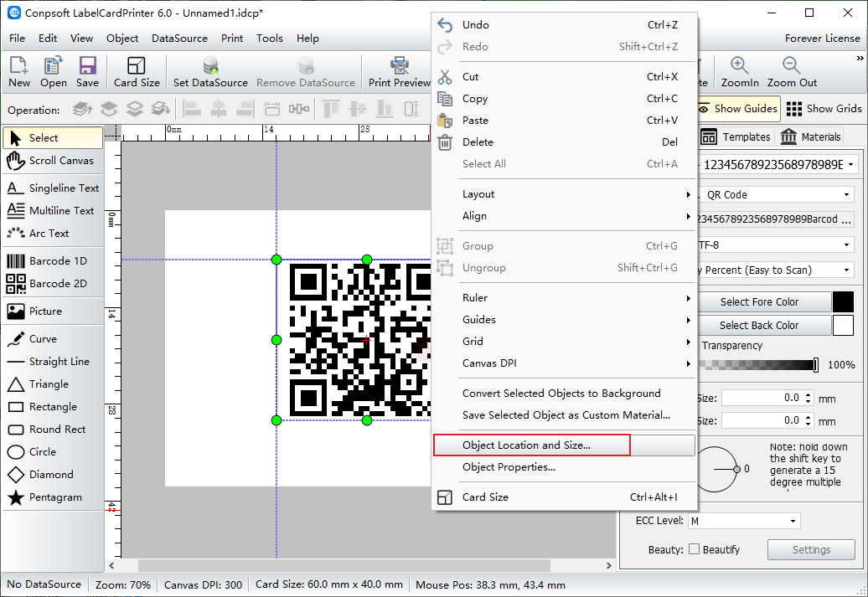Screen dimensions: 868x597
Task: Click Set DataSource toolbar icon
Action: click(210, 71)
